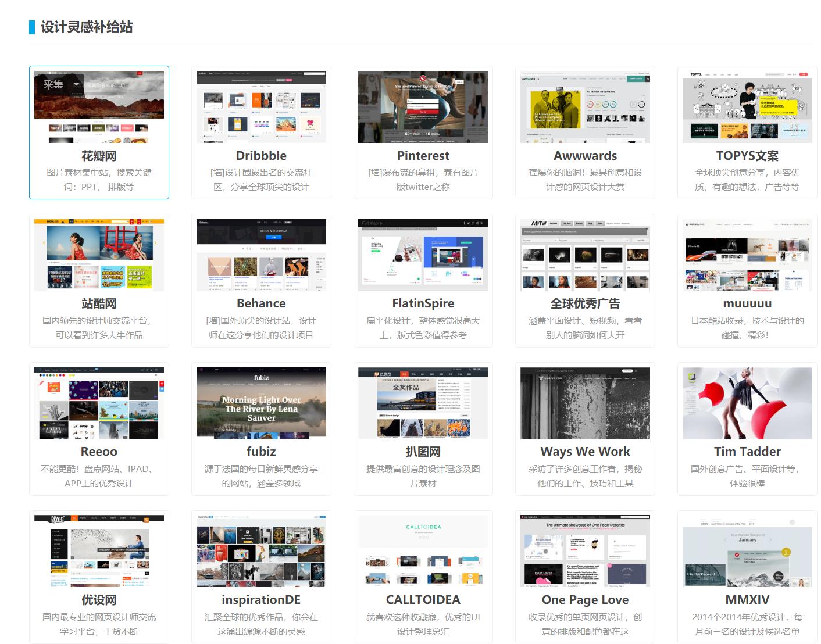Image resolution: width=821 pixels, height=644 pixels.
Task: Click the 扒图网 title link
Action: tap(423, 452)
